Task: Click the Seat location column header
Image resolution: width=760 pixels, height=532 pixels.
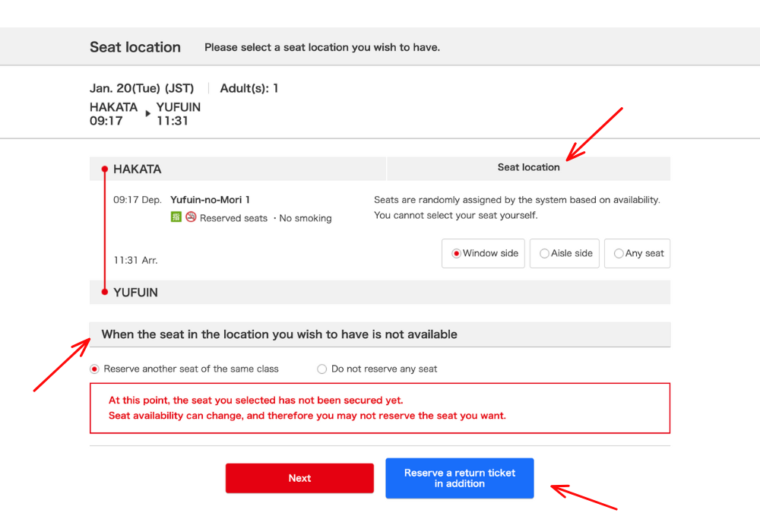Action: [x=528, y=168]
